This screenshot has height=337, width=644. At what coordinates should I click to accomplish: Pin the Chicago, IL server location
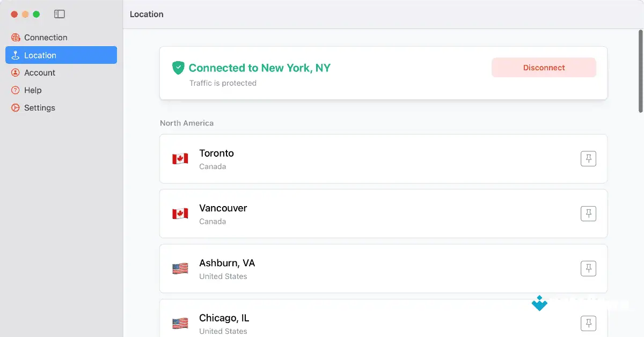(x=588, y=323)
